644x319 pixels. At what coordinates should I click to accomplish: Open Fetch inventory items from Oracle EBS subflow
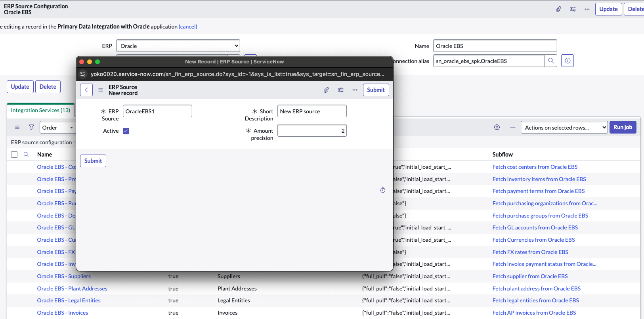coord(539,179)
